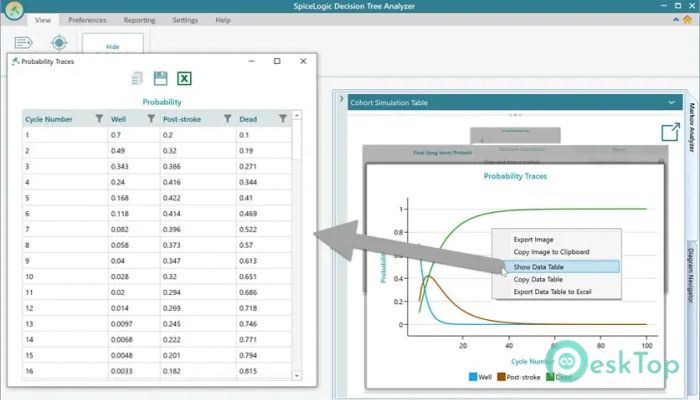This screenshot has width=700, height=400.
Task: Select the Post-stroke value 0.269
Action: click(171, 308)
